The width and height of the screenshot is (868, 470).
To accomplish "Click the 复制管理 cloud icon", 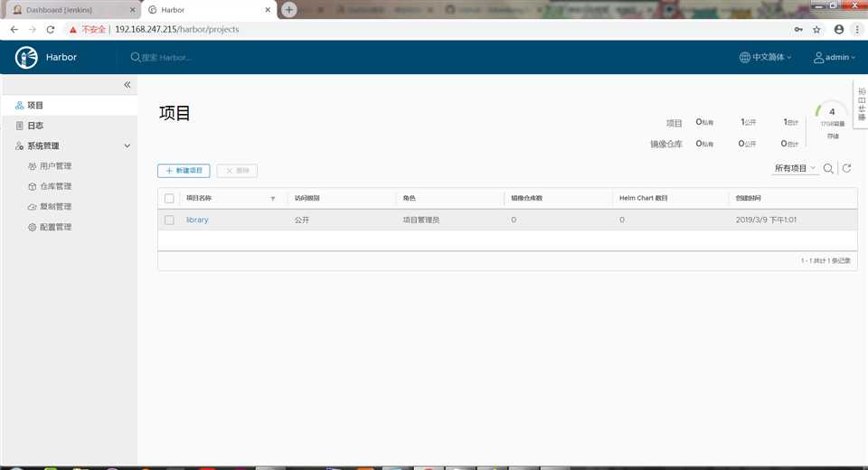I will 33,207.
